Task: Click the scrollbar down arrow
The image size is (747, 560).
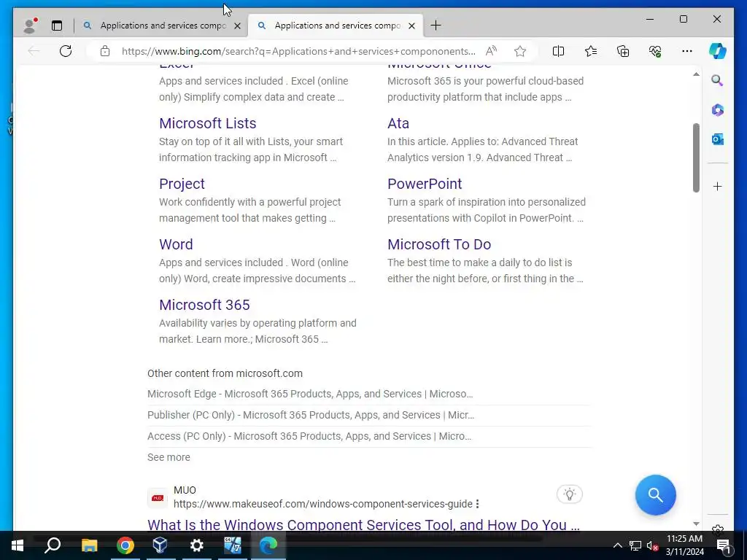Action: [x=696, y=524]
